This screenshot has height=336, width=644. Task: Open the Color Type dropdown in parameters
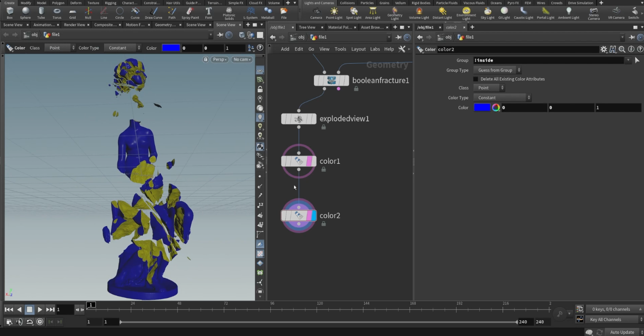(x=502, y=98)
